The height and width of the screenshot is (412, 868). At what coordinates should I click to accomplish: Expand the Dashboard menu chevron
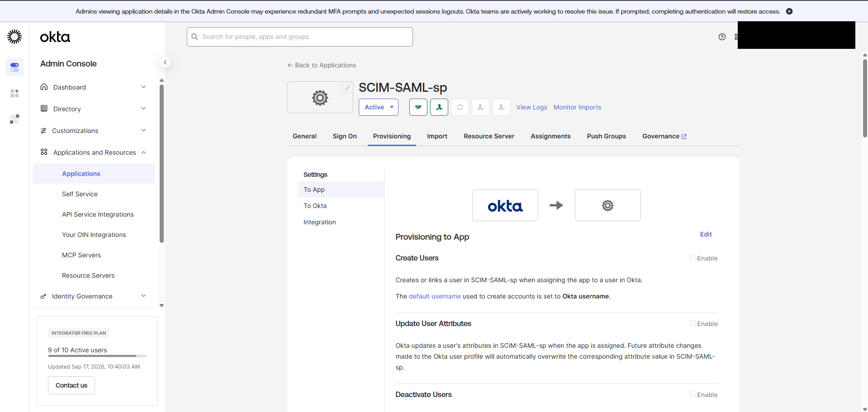(143, 87)
